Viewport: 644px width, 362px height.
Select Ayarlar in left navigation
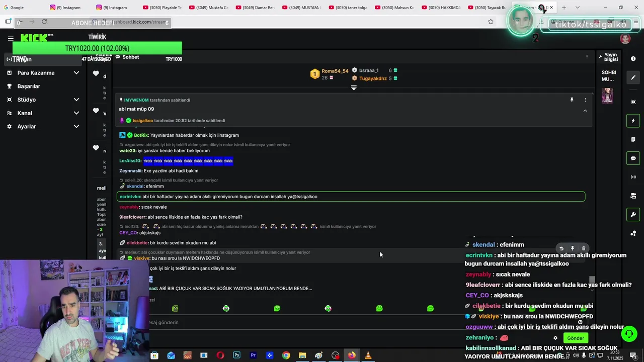(x=27, y=127)
